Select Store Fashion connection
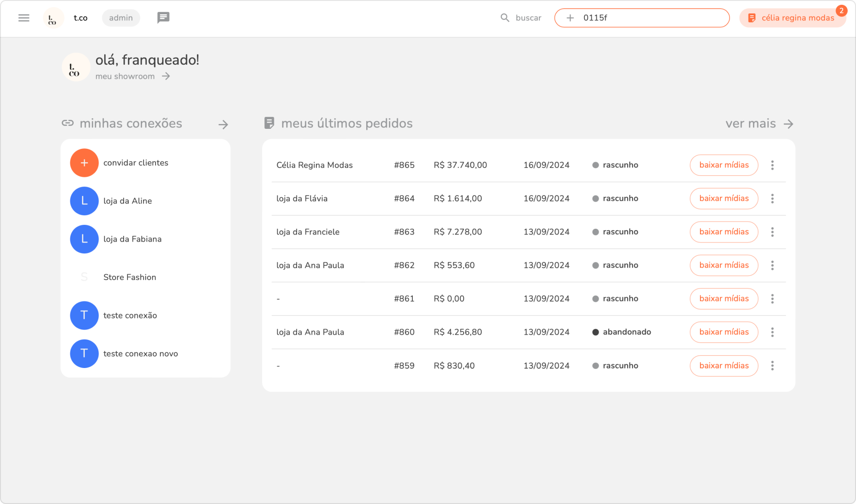The width and height of the screenshot is (856, 504). click(129, 277)
